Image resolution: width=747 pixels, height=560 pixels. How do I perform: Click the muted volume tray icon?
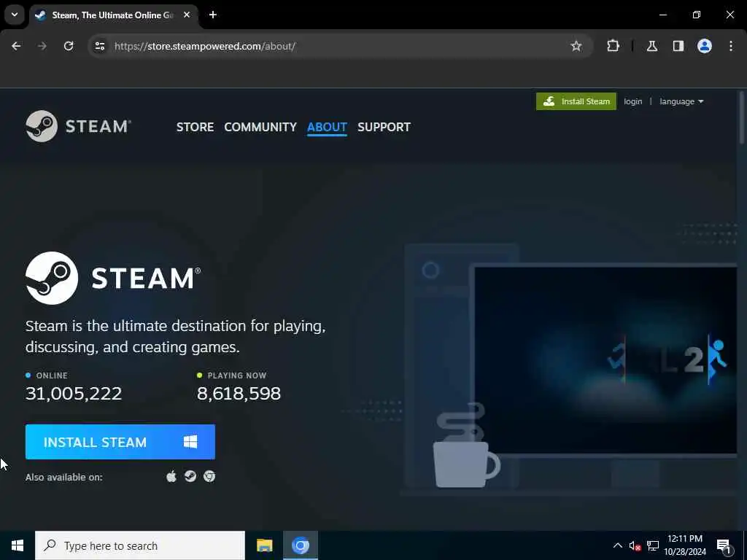pyautogui.click(x=635, y=545)
